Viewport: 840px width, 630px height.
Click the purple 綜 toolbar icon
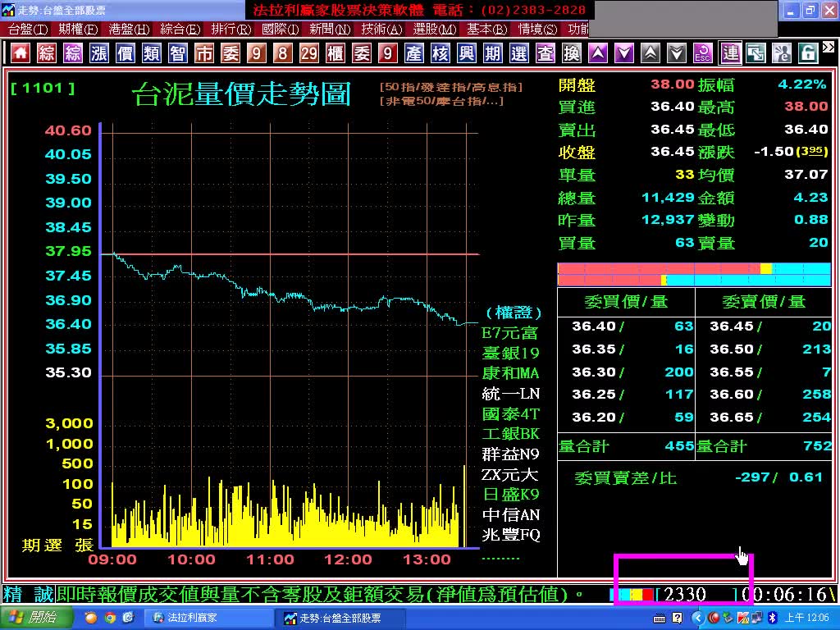tap(73, 53)
